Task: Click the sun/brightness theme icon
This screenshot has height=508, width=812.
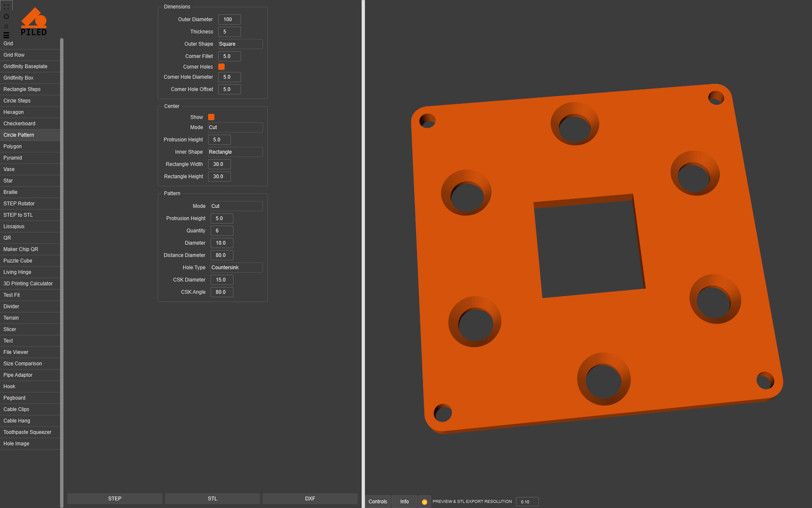Action: coord(6,16)
